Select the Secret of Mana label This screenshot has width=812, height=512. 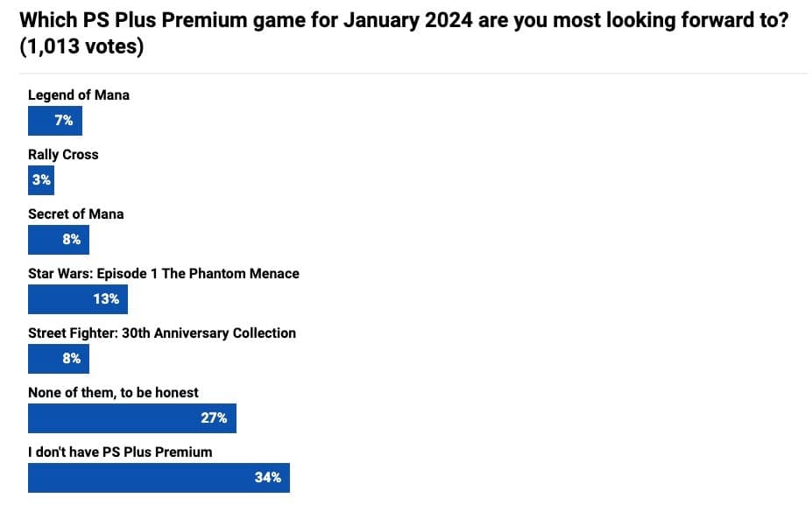coord(76,214)
